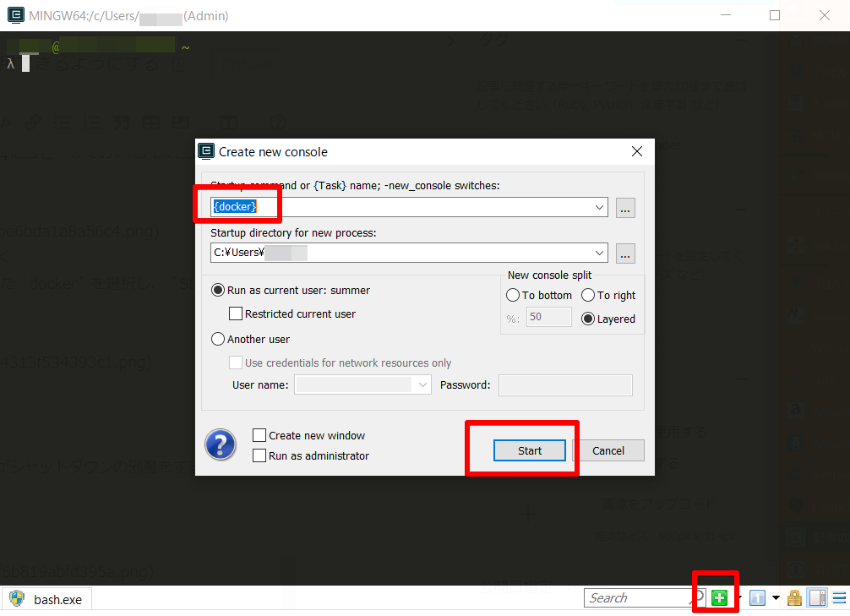
Task: Minimize the ConEmu main window
Action: (x=725, y=15)
